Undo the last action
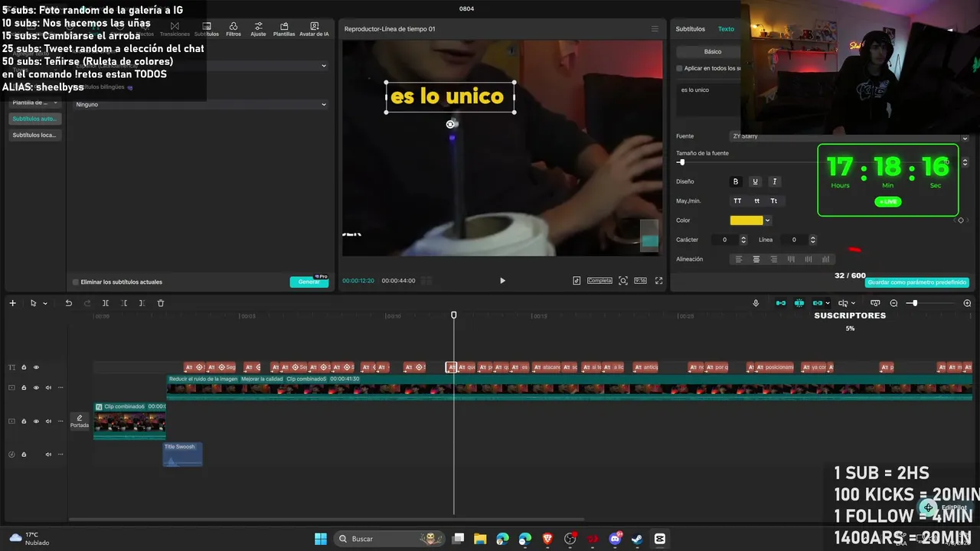The height and width of the screenshot is (551, 980). point(68,303)
